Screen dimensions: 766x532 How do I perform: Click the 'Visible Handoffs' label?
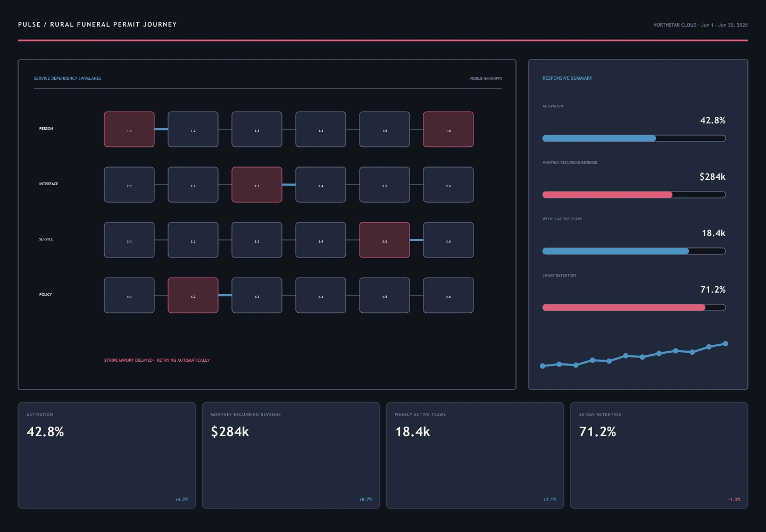click(486, 79)
